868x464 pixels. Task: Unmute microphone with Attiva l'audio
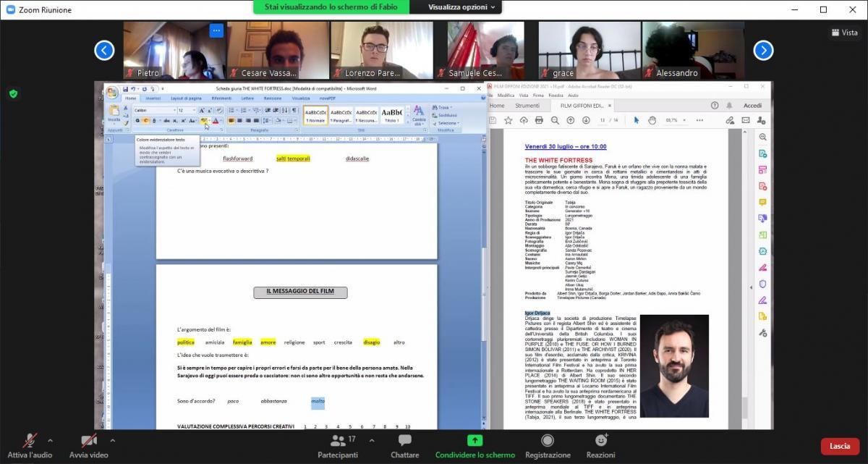(30, 446)
